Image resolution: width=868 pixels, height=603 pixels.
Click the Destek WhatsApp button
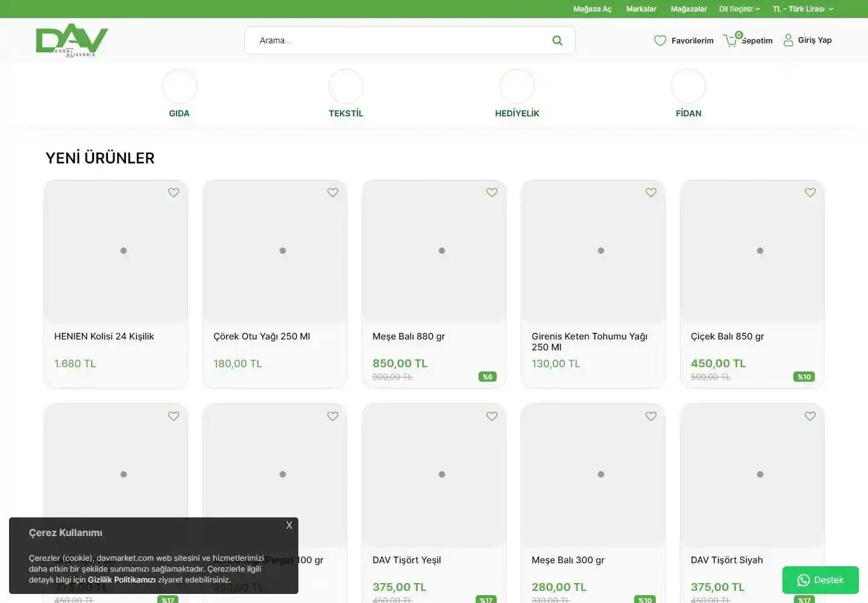coord(820,580)
